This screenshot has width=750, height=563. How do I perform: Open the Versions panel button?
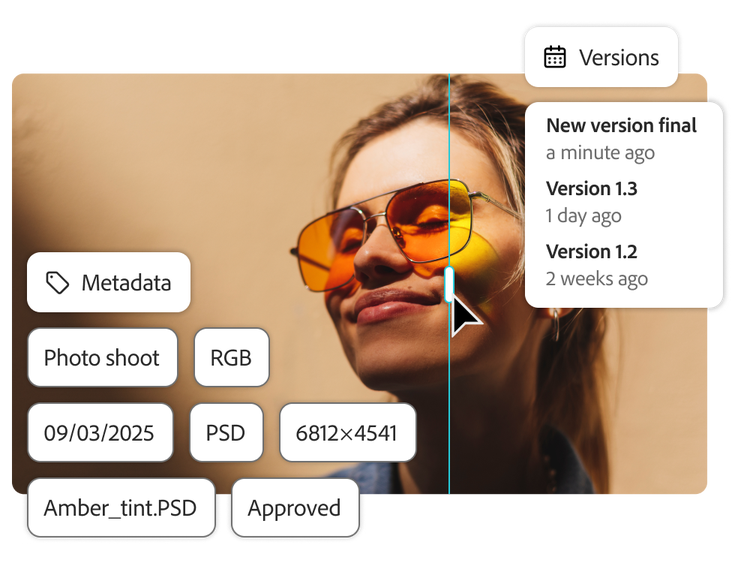click(603, 58)
